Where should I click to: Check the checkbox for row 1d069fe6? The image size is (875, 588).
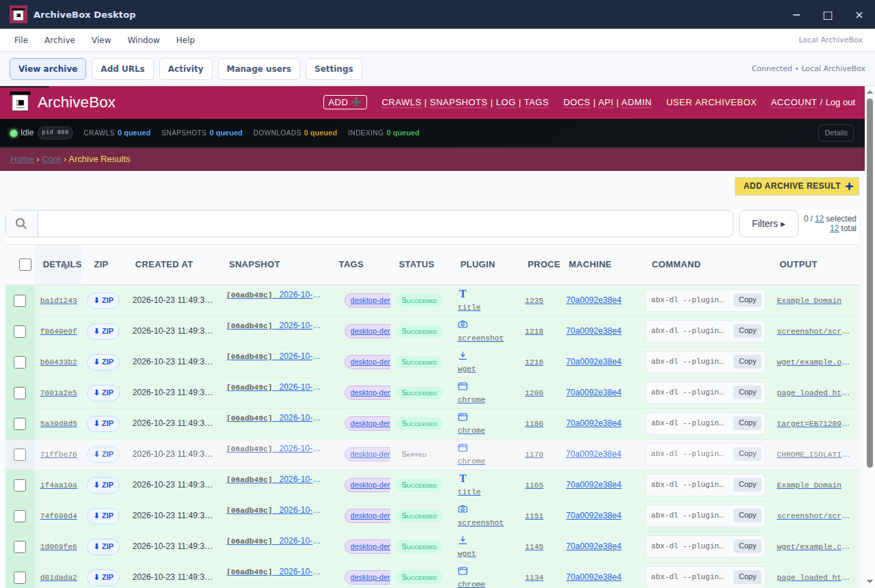(20, 547)
